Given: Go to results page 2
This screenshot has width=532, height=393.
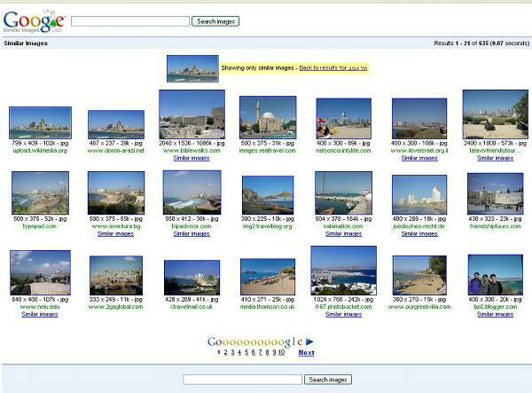Looking at the screenshot, I should click(x=225, y=352).
